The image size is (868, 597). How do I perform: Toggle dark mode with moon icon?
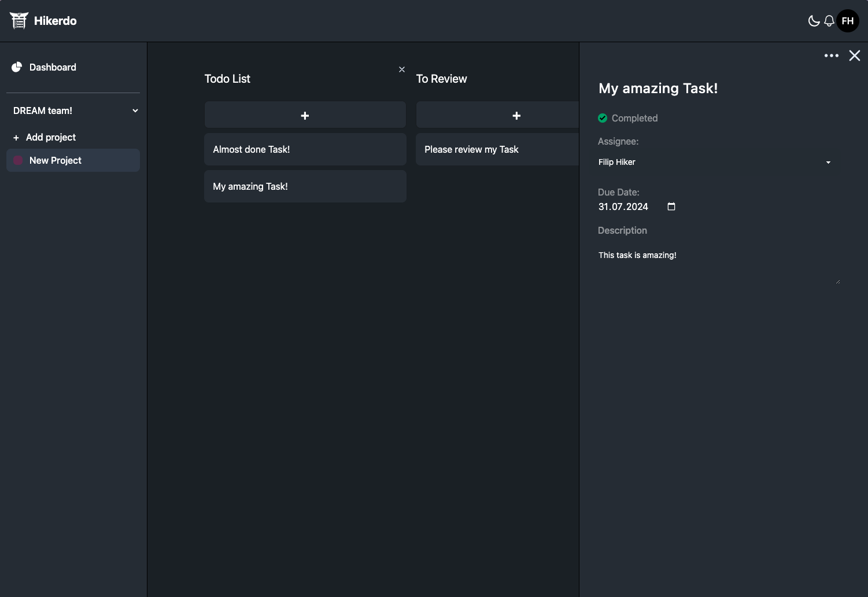click(814, 21)
